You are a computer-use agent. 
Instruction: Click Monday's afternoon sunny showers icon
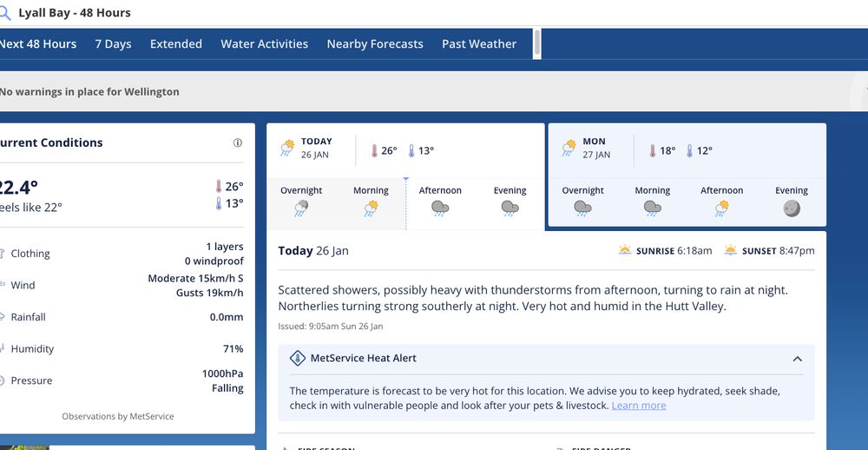722,208
